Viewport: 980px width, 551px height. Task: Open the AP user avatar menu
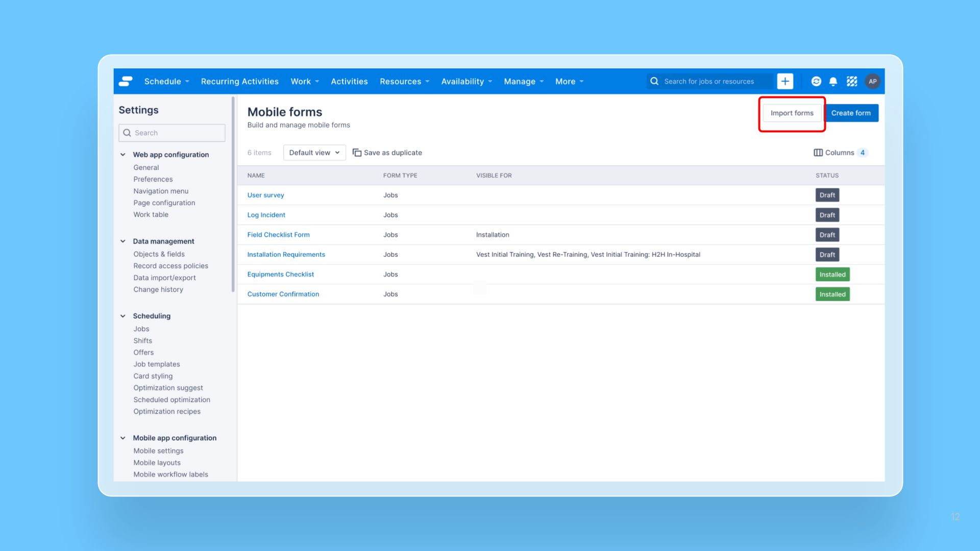[873, 81]
